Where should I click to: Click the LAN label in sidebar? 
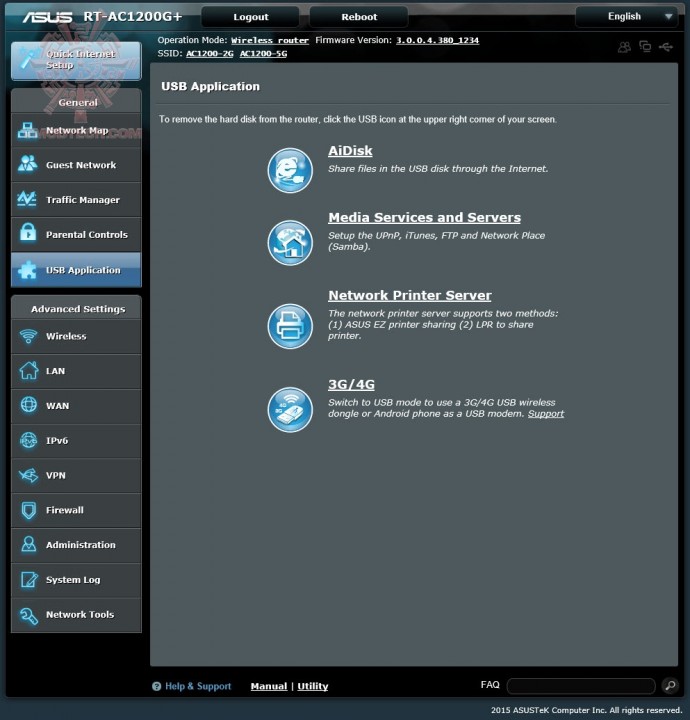pyautogui.click(x=56, y=371)
